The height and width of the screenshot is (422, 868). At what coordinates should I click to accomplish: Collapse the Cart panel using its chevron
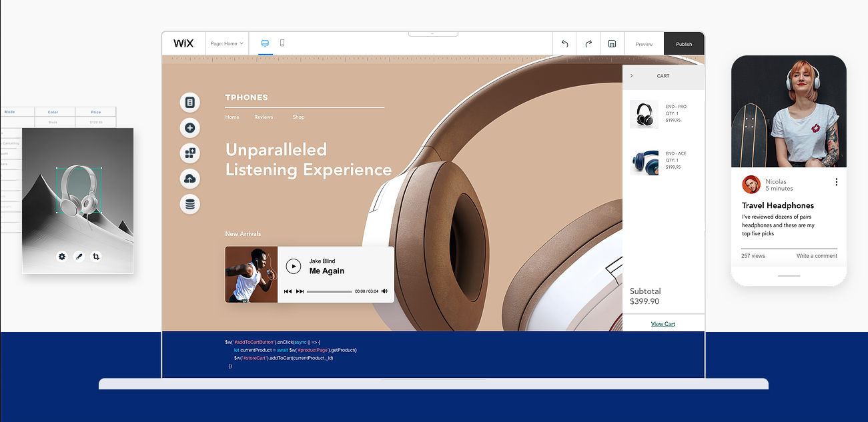click(x=632, y=76)
